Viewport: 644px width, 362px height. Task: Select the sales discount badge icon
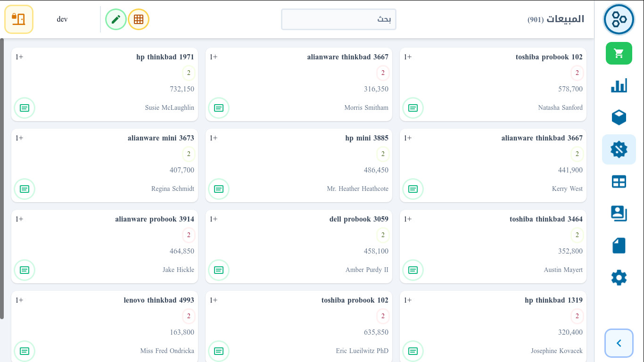point(619,149)
